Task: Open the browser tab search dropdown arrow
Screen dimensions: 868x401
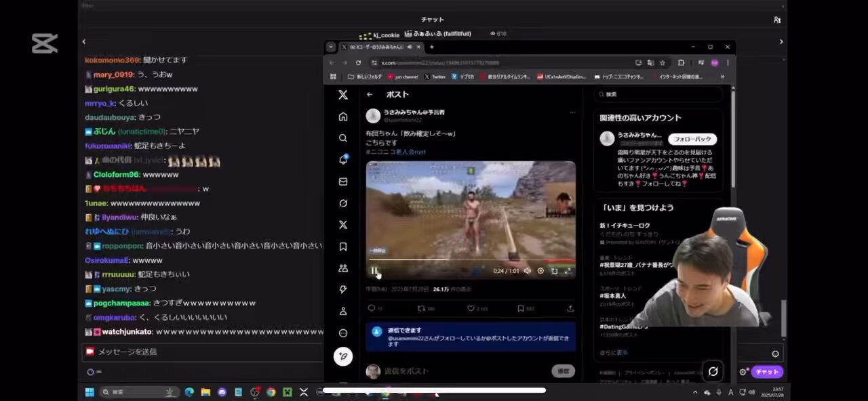Action: coord(330,47)
